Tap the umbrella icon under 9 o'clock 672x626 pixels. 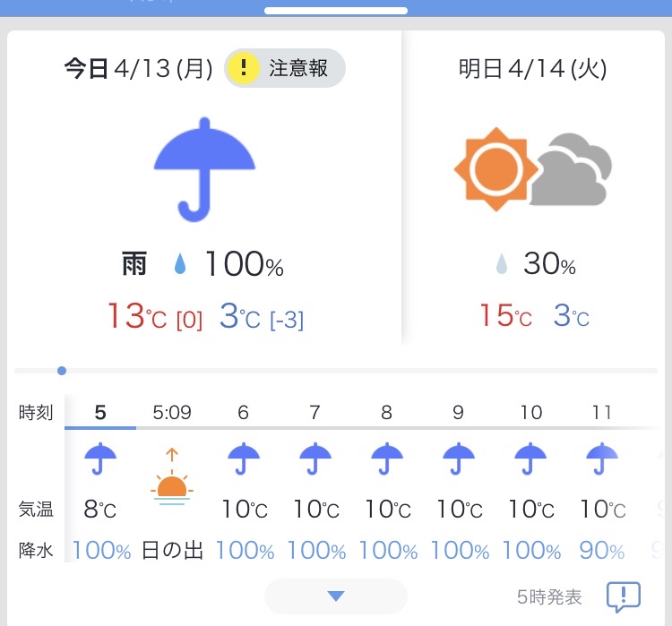(x=459, y=459)
